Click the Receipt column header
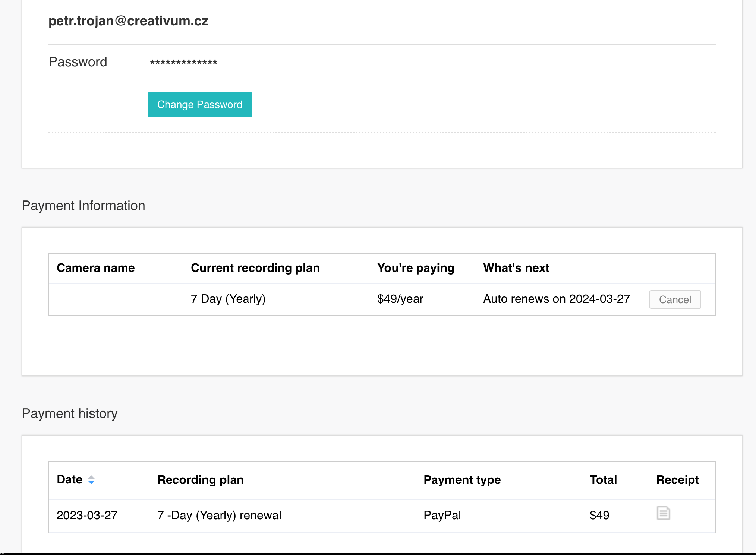Screen dimensions: 756x555 [x=677, y=480]
